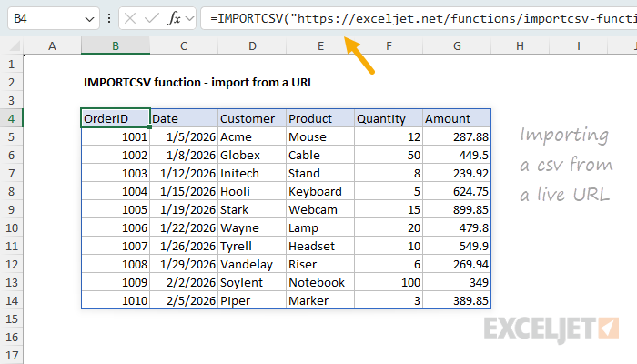Click the Name Box showing B4
Image resolution: width=637 pixels, height=364 pixels.
53,18
